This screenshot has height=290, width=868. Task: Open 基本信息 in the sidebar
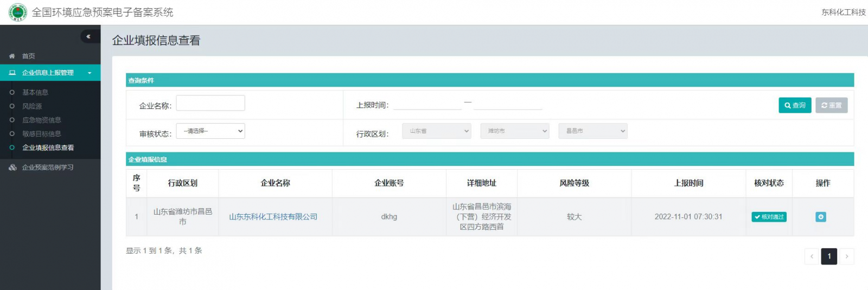[35, 93]
